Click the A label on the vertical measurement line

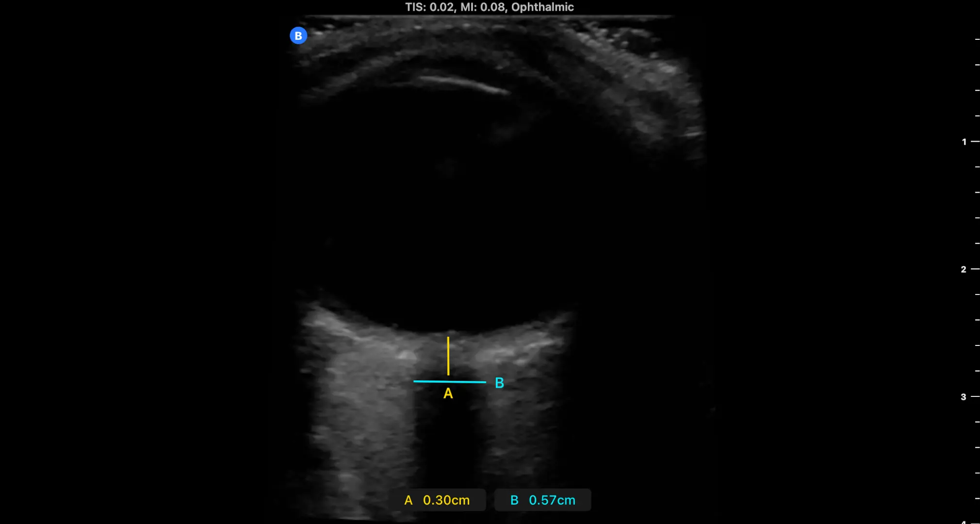448,394
